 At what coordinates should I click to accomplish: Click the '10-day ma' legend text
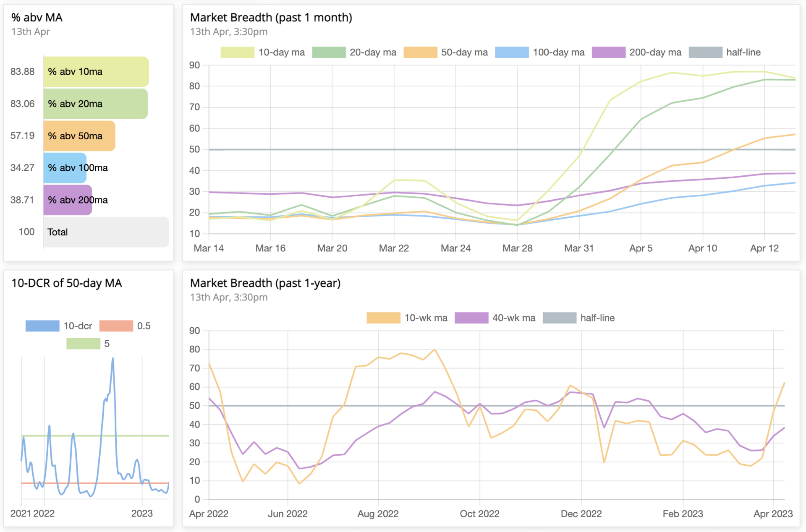click(282, 52)
